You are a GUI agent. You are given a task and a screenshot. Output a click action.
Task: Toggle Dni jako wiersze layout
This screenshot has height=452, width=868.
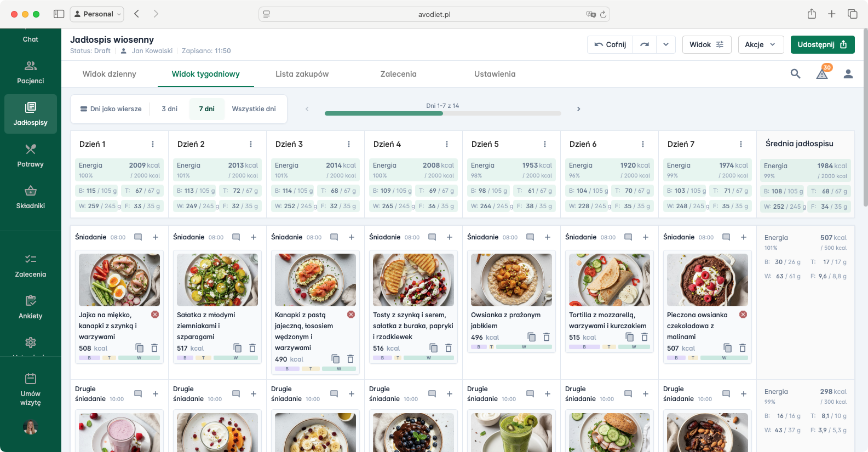pos(111,109)
